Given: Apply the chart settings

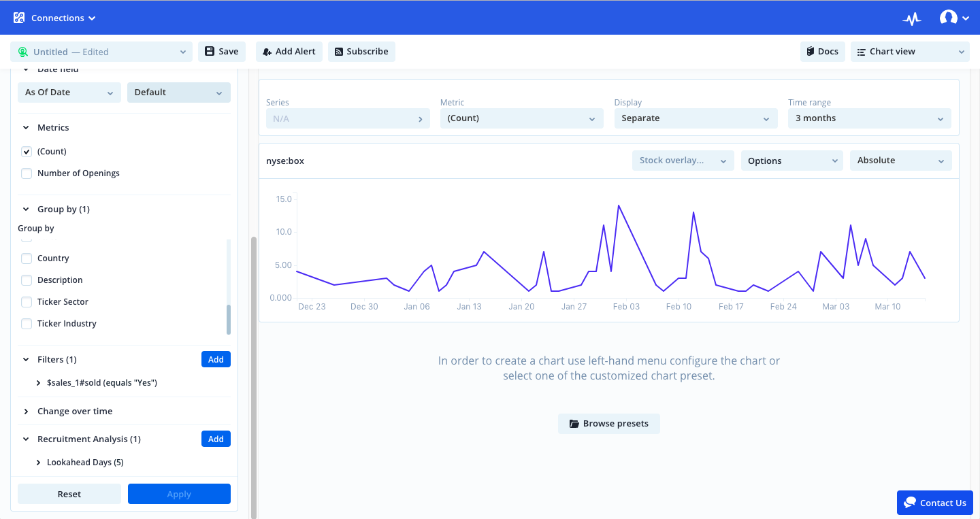Looking at the screenshot, I should 179,494.
